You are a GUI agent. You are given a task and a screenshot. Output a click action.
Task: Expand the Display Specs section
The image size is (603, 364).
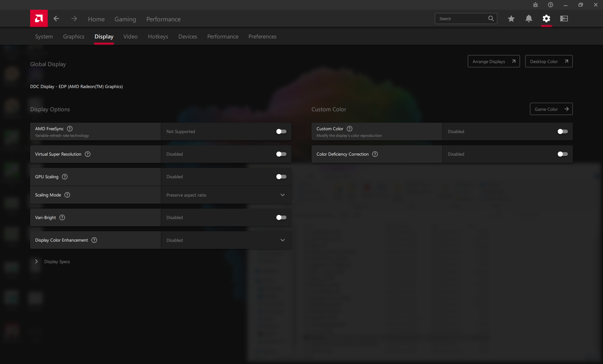36,261
